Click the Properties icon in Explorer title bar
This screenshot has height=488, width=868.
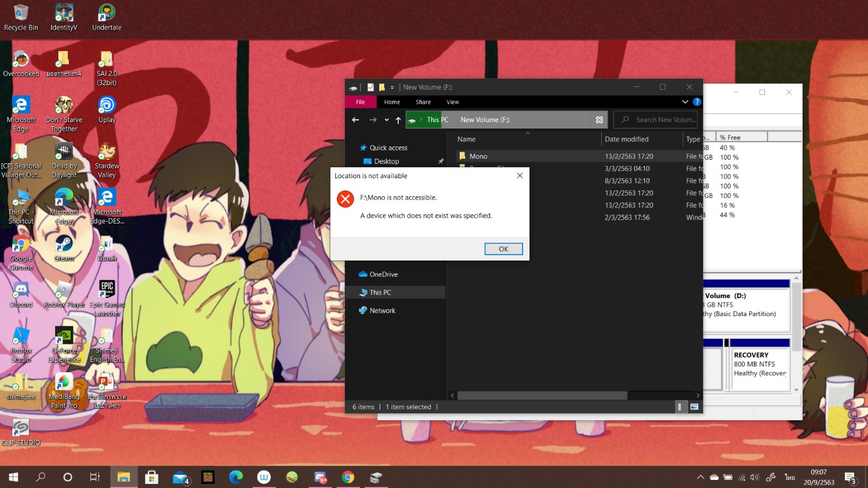(370, 87)
